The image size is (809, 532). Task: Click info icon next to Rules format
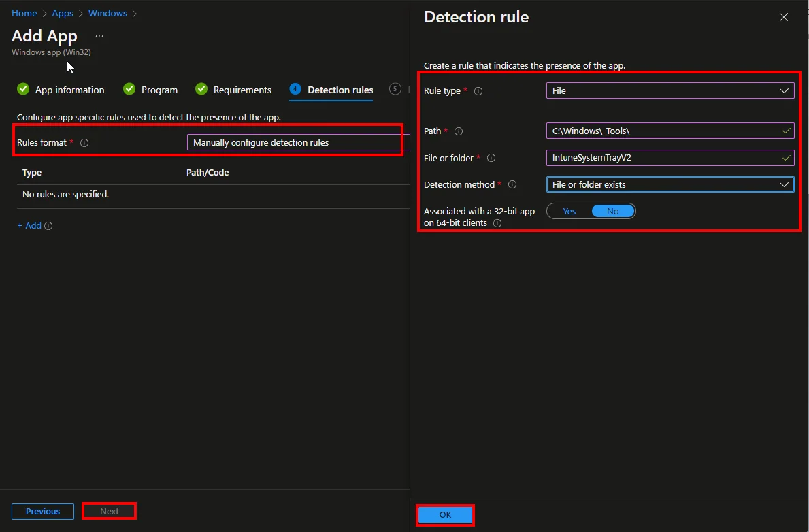pos(84,143)
